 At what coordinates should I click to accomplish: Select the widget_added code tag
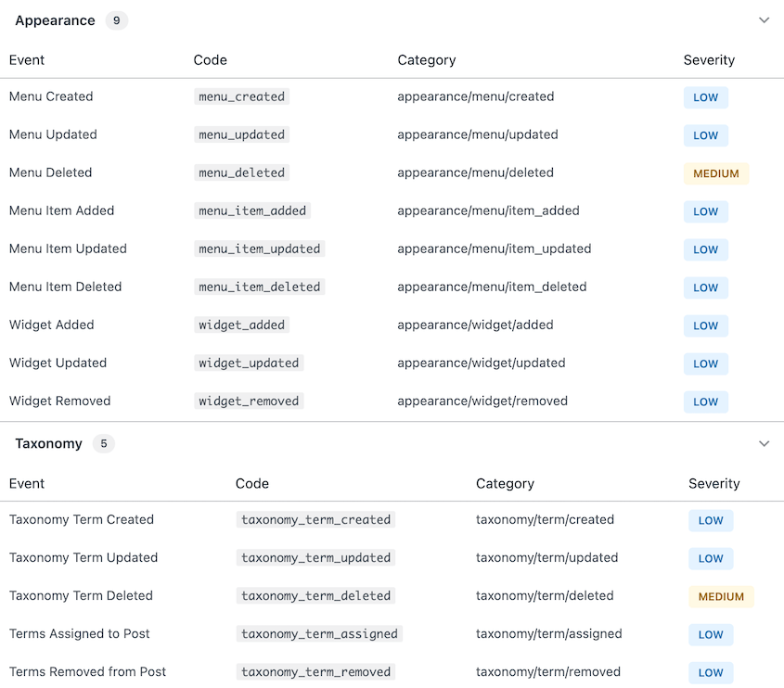coord(241,325)
